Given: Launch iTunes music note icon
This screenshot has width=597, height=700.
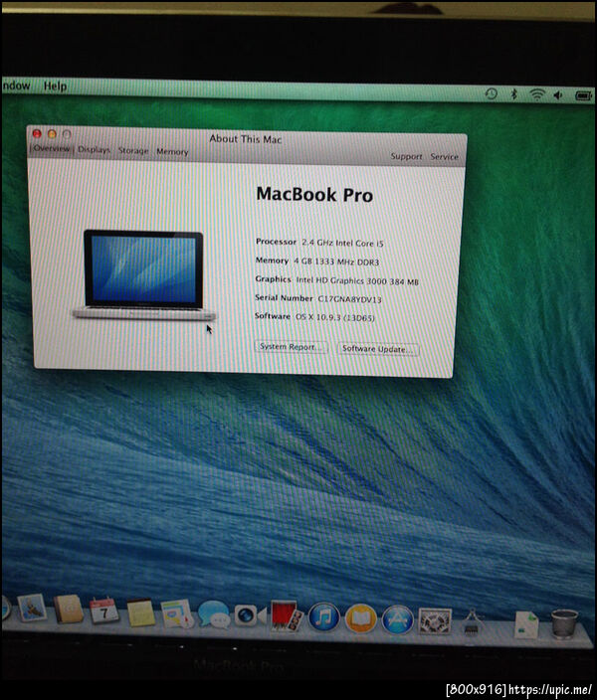Looking at the screenshot, I should 323,617.
